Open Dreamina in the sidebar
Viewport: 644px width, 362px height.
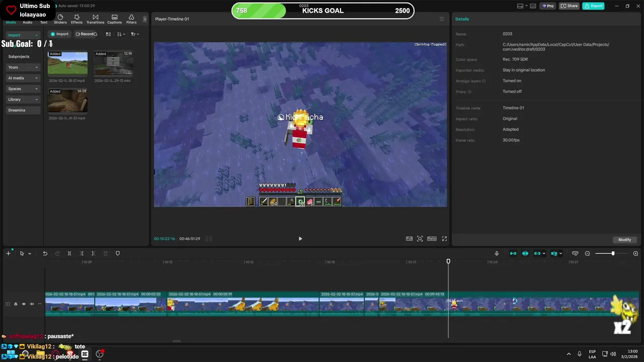pyautogui.click(x=23, y=110)
